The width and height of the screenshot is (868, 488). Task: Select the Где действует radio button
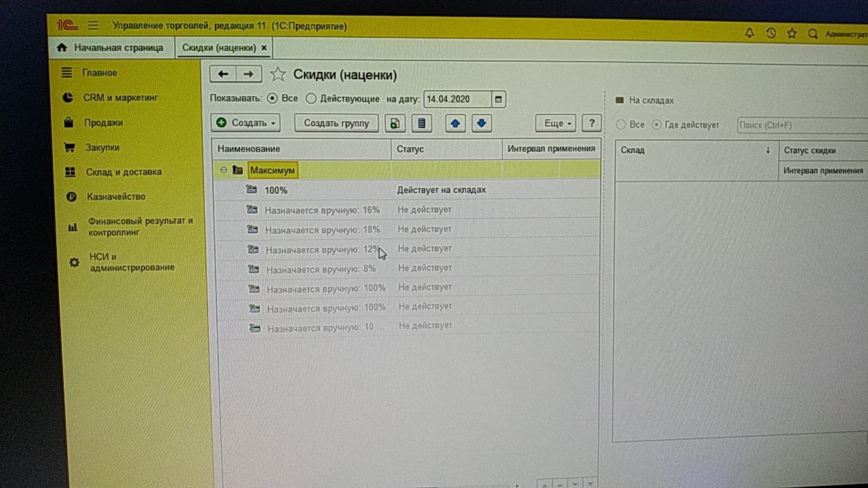(x=656, y=125)
